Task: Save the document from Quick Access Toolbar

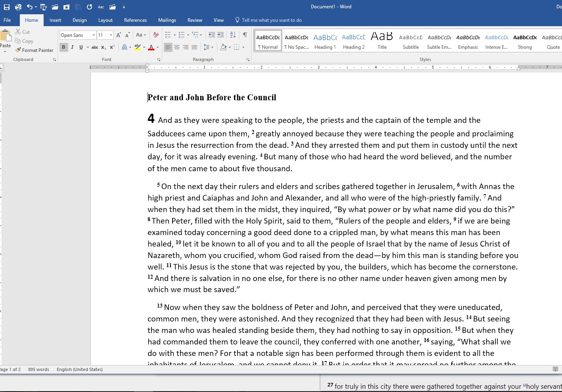Action: point(7,7)
